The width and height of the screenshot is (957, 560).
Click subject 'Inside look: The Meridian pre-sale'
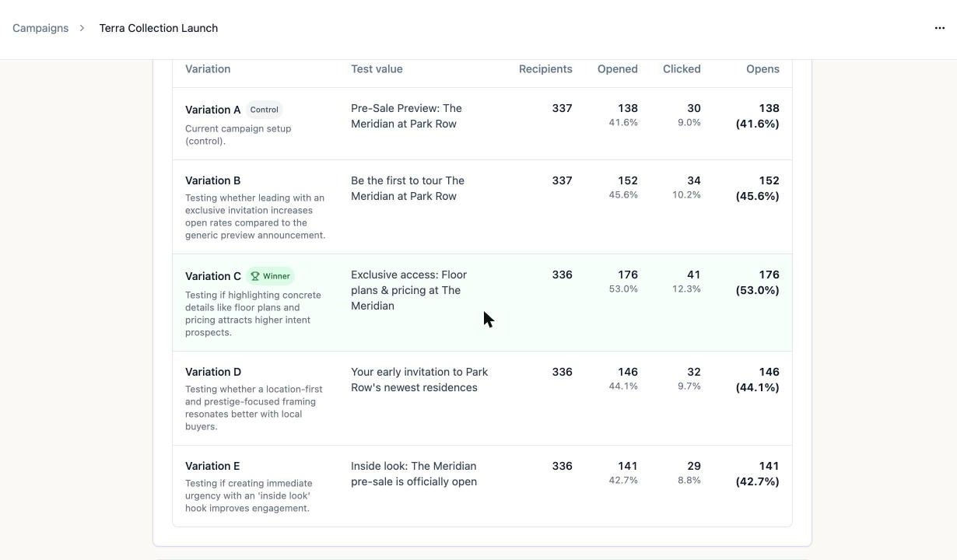tap(414, 474)
